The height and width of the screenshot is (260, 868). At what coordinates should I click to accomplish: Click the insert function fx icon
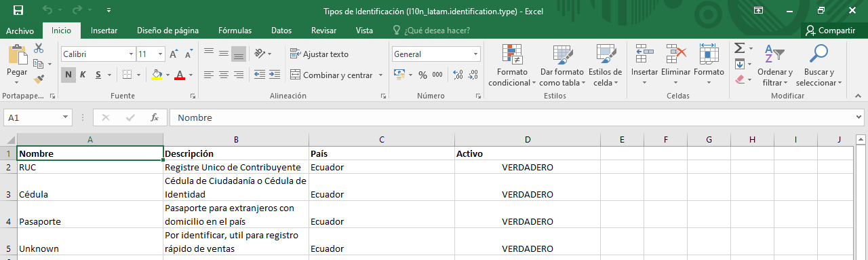[x=155, y=117]
